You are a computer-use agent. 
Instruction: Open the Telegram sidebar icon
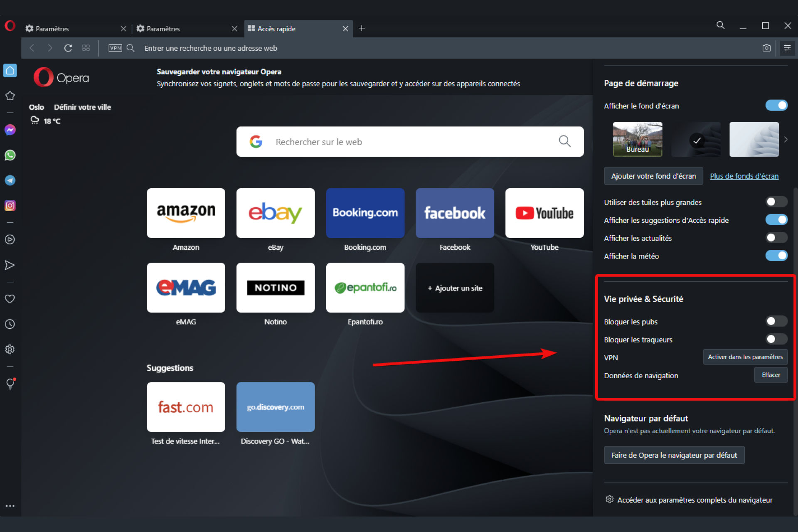click(10, 180)
